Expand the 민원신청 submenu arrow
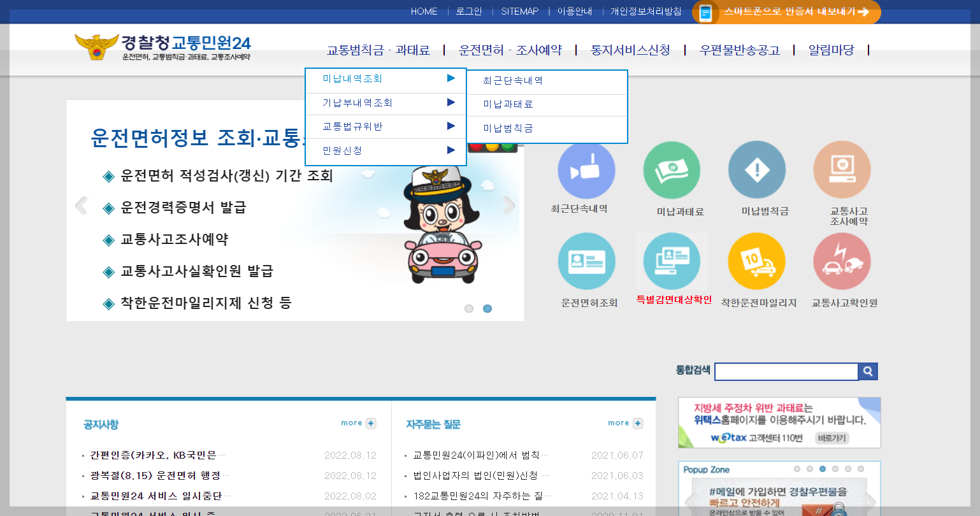Image resolution: width=980 pixels, height=516 pixels. [x=451, y=150]
